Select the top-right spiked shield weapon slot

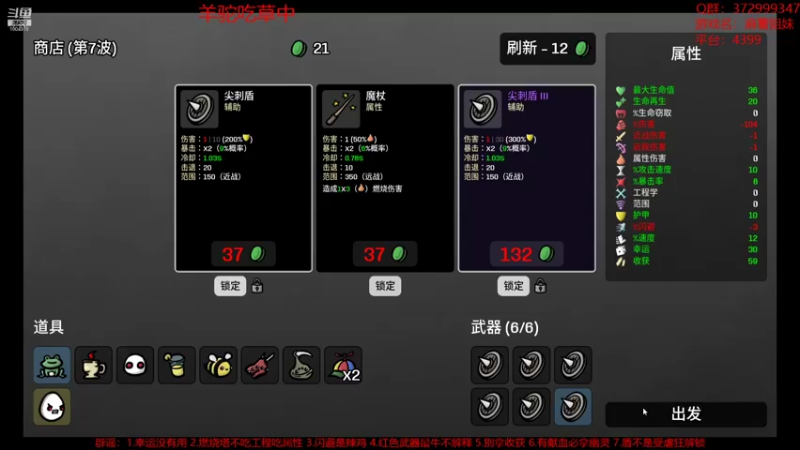tap(573, 365)
